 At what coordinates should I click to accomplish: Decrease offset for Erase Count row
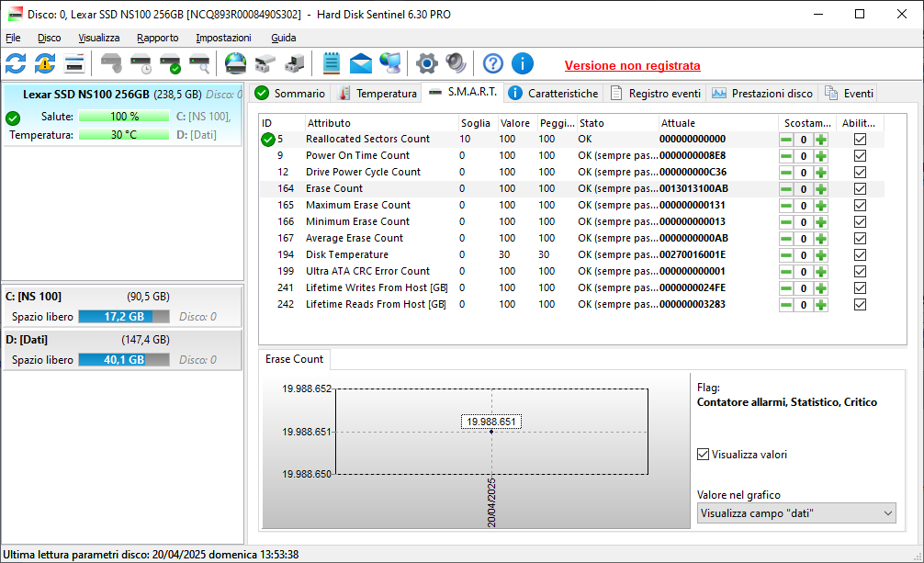[x=786, y=189]
